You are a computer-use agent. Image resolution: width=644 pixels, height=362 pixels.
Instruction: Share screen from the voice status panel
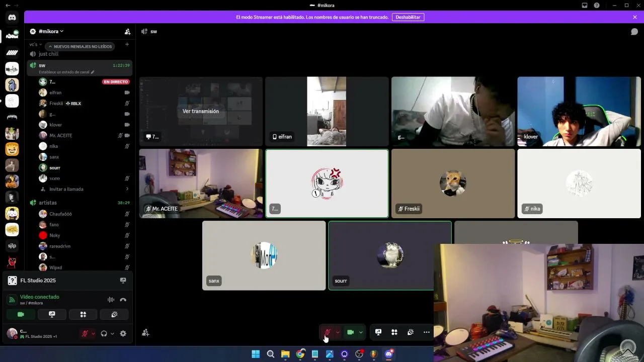pos(52,314)
